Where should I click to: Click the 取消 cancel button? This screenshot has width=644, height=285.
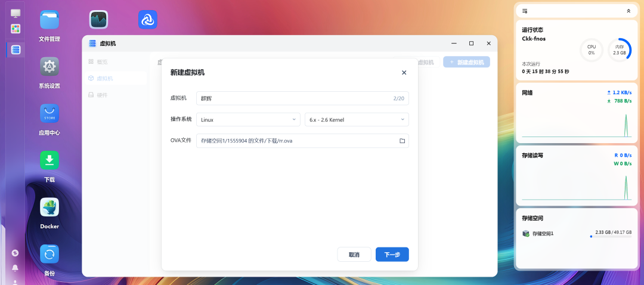tap(354, 255)
